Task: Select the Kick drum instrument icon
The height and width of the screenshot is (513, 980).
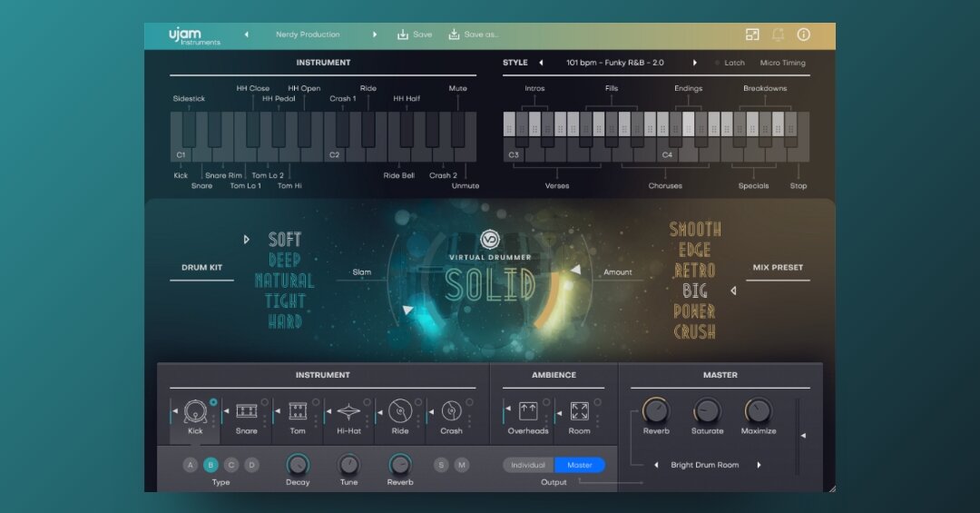Action: (195, 411)
